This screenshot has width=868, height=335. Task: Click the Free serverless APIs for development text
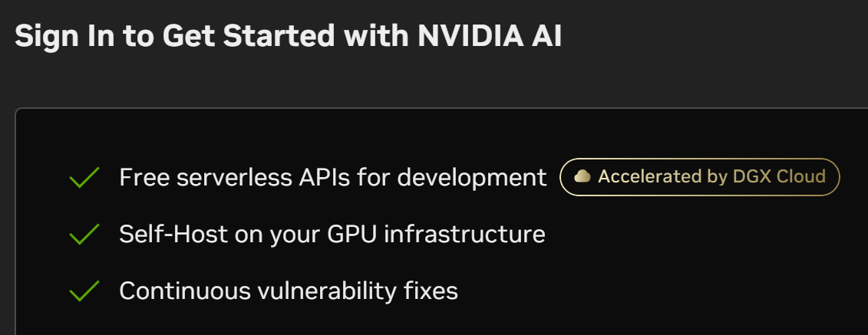[332, 178]
